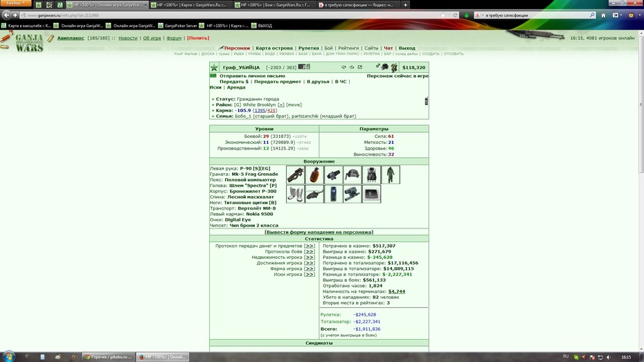Open transfer protocol with its [>>] link
The image size is (644, 362).
[x=310, y=246]
